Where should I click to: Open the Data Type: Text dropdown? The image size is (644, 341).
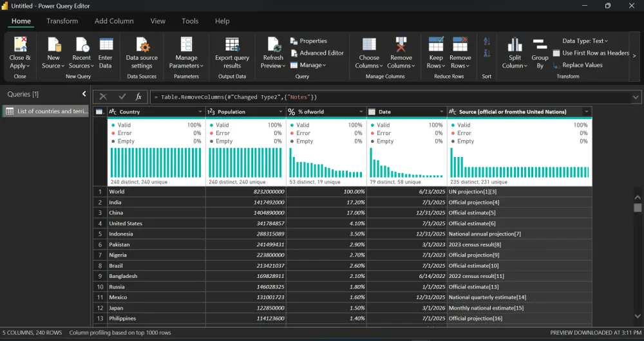pyautogui.click(x=585, y=41)
